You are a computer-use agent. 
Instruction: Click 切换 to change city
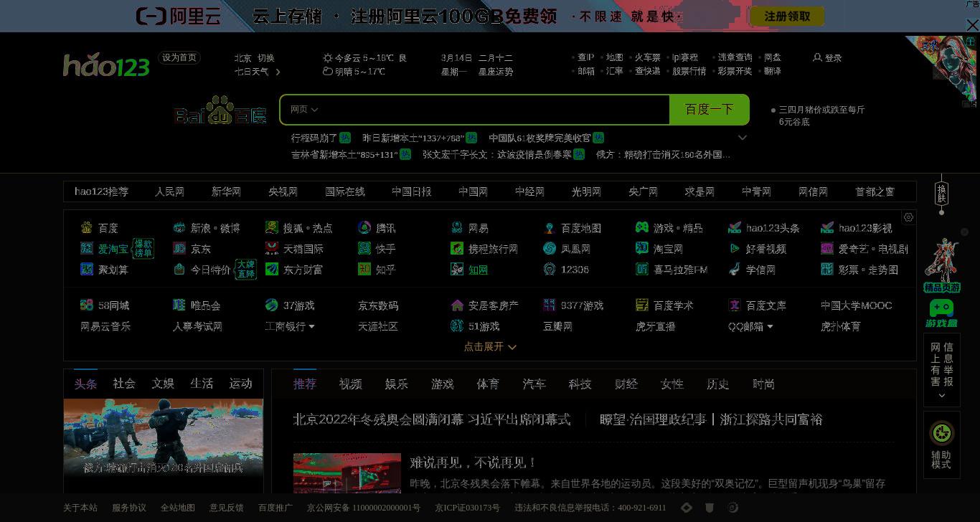[266, 58]
